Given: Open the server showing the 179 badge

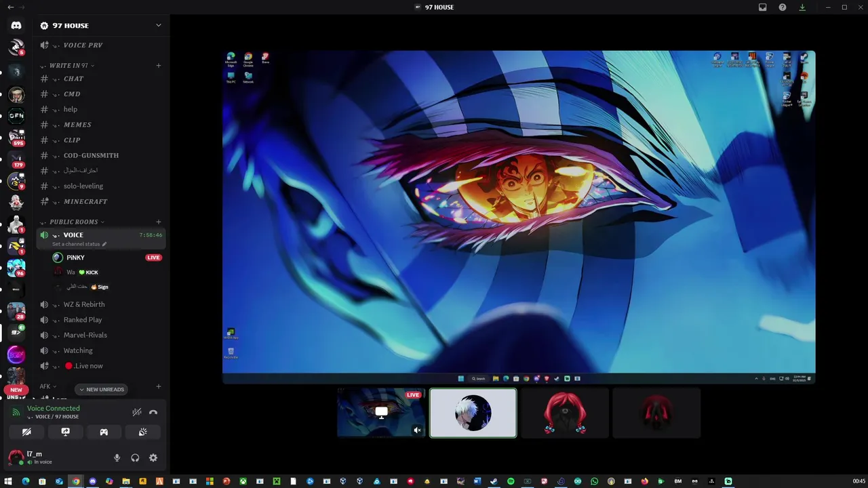Looking at the screenshot, I should click(16, 159).
